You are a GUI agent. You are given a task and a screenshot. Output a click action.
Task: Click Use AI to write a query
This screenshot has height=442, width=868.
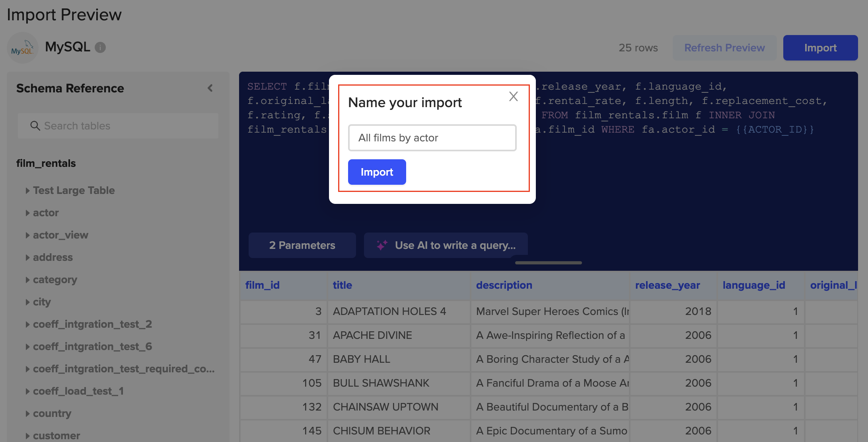(455, 245)
